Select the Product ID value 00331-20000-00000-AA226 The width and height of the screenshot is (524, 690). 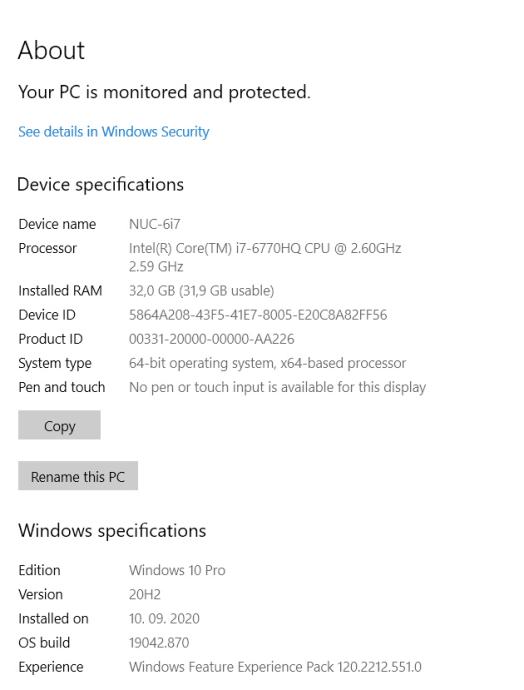[212, 339]
